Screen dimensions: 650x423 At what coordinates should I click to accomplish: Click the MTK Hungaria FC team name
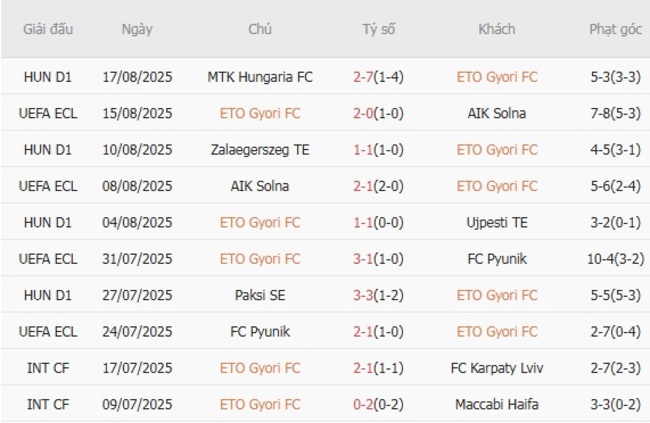pyautogui.click(x=260, y=76)
